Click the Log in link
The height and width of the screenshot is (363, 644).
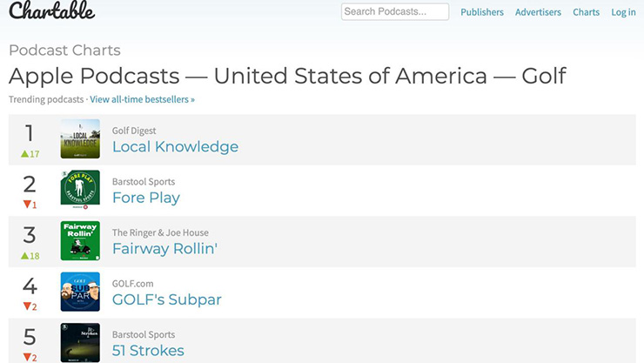click(623, 12)
